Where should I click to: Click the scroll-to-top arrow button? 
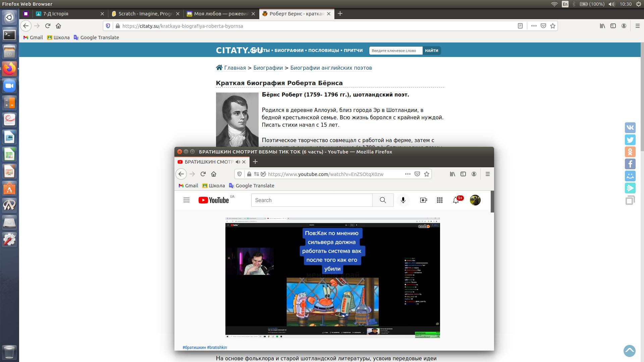(629, 351)
